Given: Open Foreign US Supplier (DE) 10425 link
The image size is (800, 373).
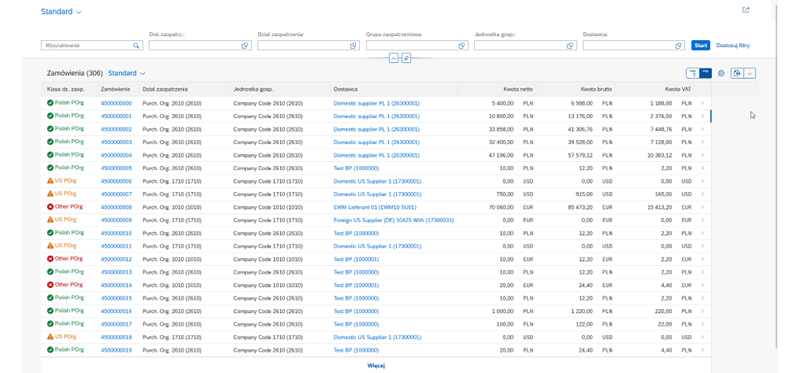Looking at the screenshot, I should [393, 220].
